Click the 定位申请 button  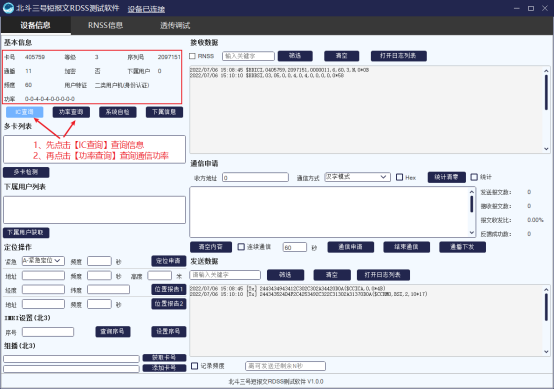tap(169, 261)
